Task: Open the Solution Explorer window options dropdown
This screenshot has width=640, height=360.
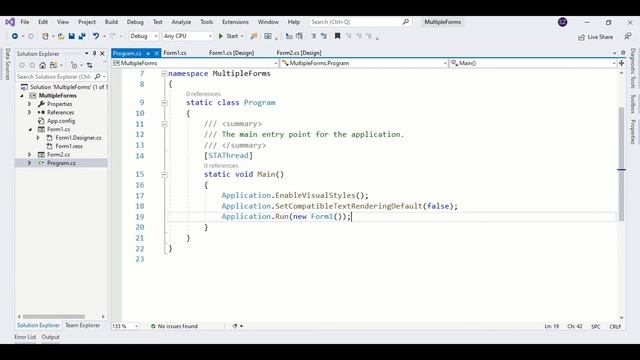Action: coord(87,53)
